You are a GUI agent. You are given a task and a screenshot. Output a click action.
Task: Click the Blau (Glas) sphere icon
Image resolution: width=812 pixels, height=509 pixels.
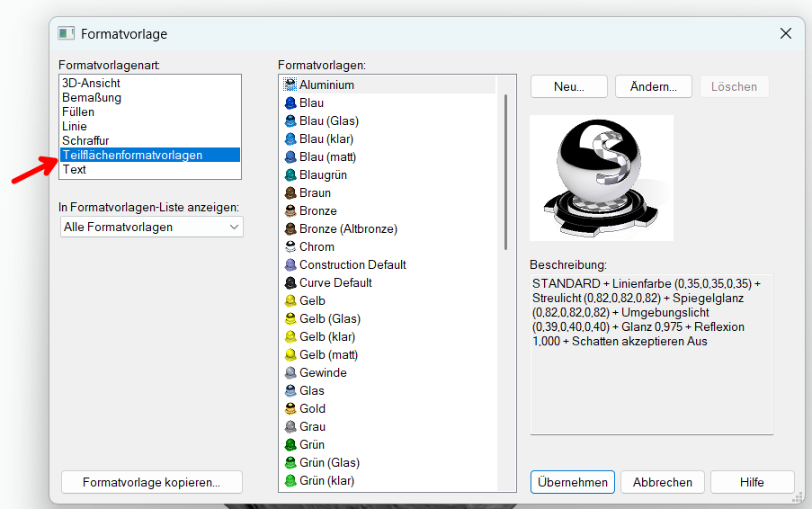(290, 121)
